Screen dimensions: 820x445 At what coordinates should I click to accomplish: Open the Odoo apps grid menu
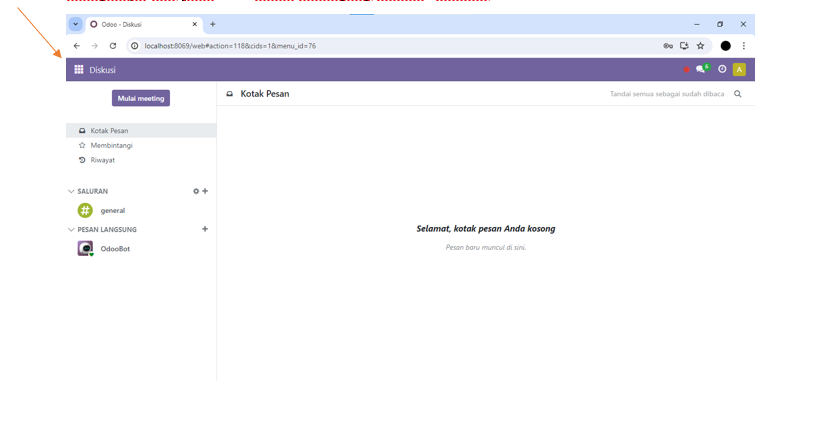[79, 70]
